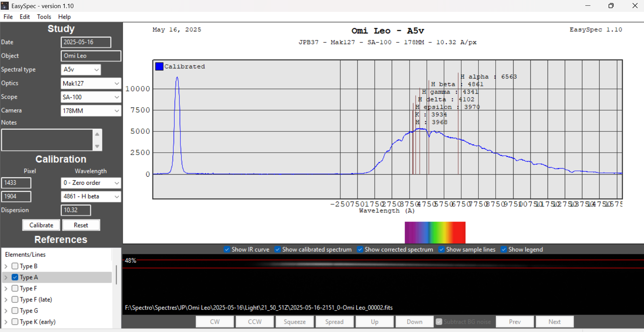This screenshot has height=332, width=644.
Task: Go to previous file with Prev
Action: (x=515, y=322)
